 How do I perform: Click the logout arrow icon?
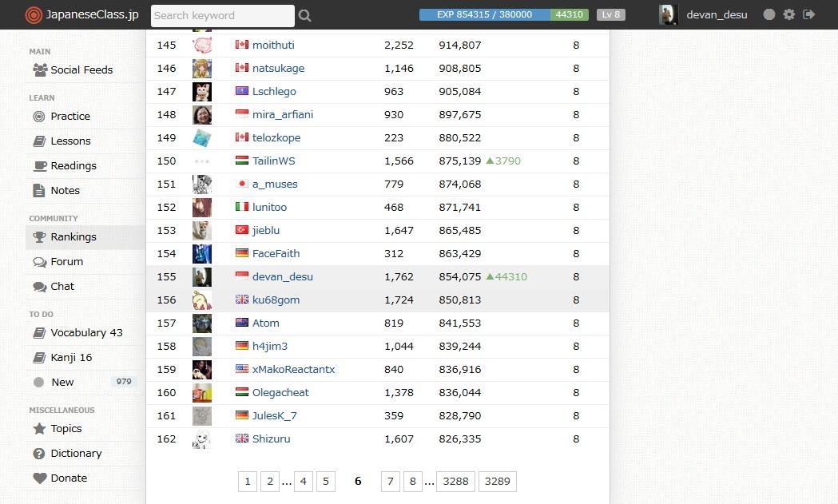809,14
